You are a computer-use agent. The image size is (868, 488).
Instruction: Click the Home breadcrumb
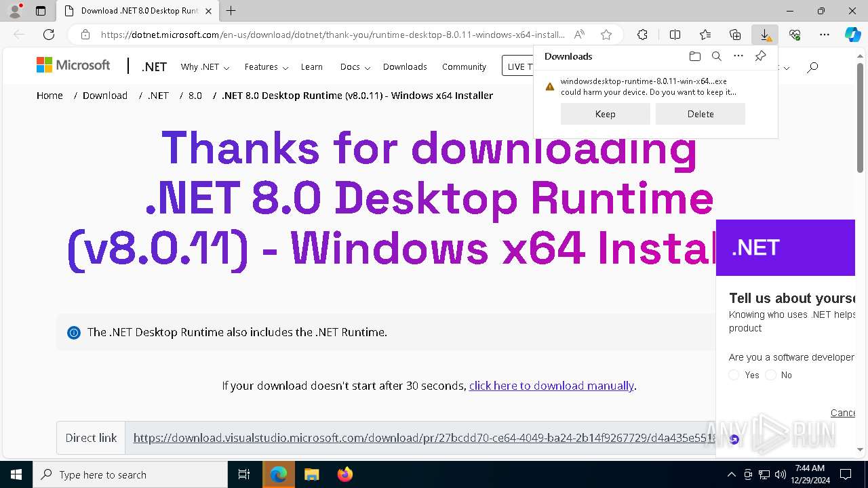(x=50, y=96)
